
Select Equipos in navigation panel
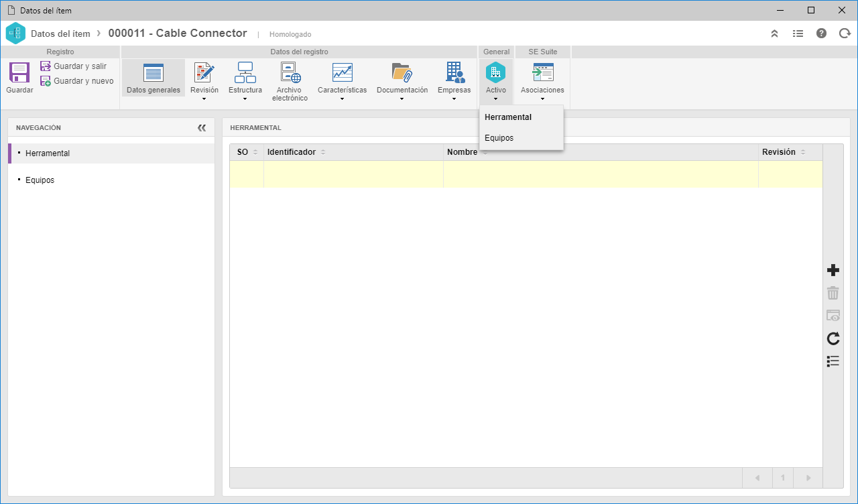(111, 180)
